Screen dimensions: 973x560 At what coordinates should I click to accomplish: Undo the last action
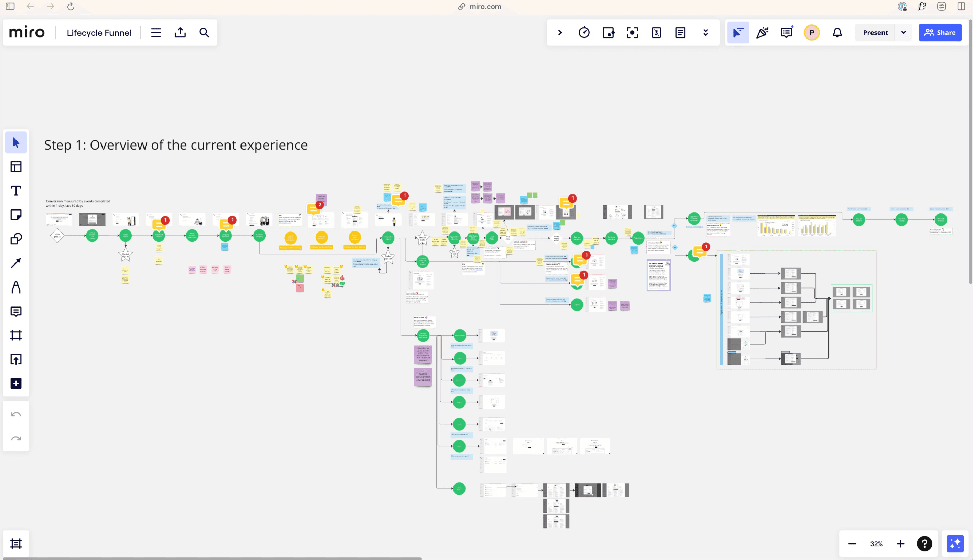click(x=16, y=414)
